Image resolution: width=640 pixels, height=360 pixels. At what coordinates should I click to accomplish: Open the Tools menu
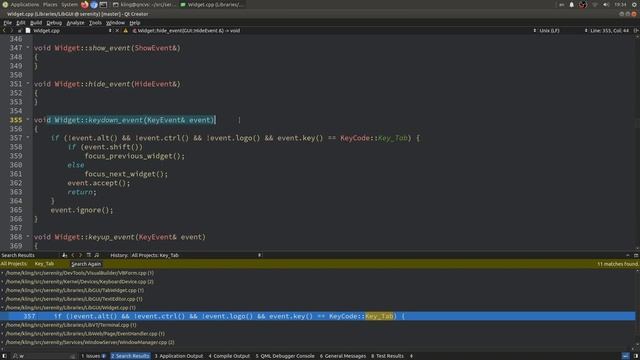(95, 23)
